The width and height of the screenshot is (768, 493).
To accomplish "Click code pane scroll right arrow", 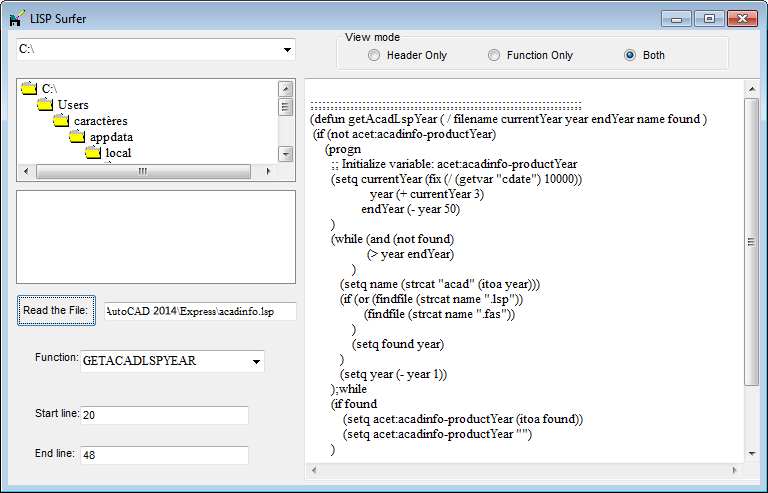I will click(735, 470).
